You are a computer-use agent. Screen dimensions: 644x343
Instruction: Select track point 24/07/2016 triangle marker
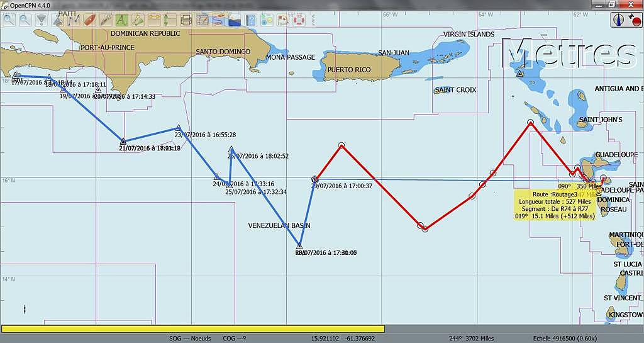[x=217, y=177]
